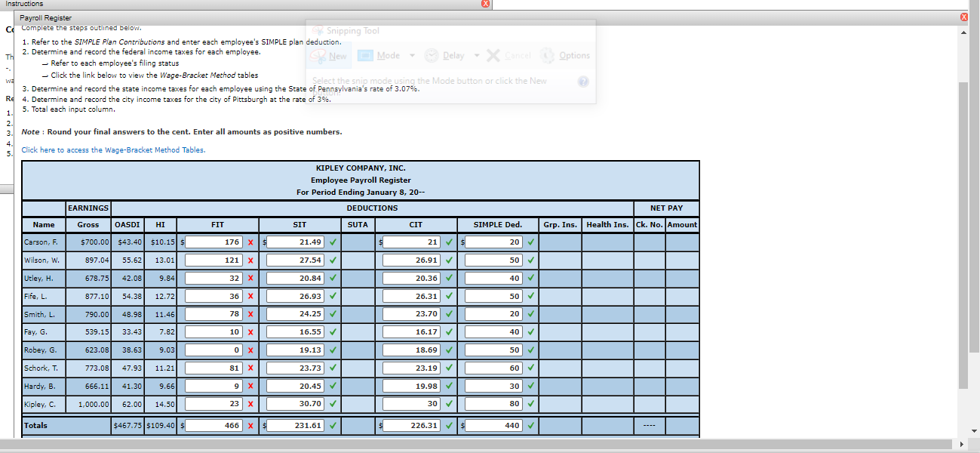Click Hardy, B. CIT field showing 19.98
This screenshot has height=453, width=980.
click(x=413, y=386)
